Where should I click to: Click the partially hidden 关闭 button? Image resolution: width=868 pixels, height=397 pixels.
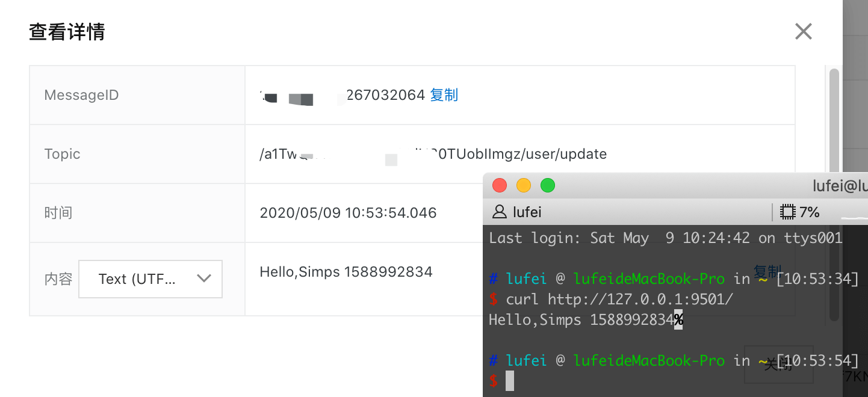(779, 364)
